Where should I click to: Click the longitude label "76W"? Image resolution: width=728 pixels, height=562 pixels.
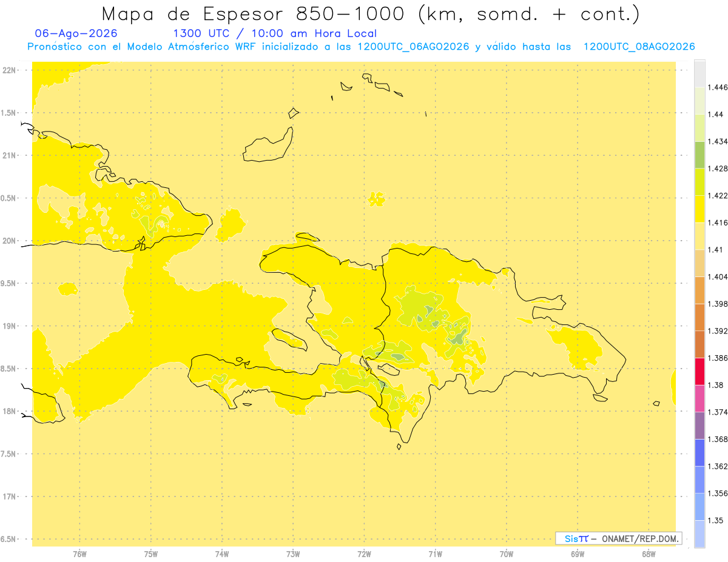[79, 554]
